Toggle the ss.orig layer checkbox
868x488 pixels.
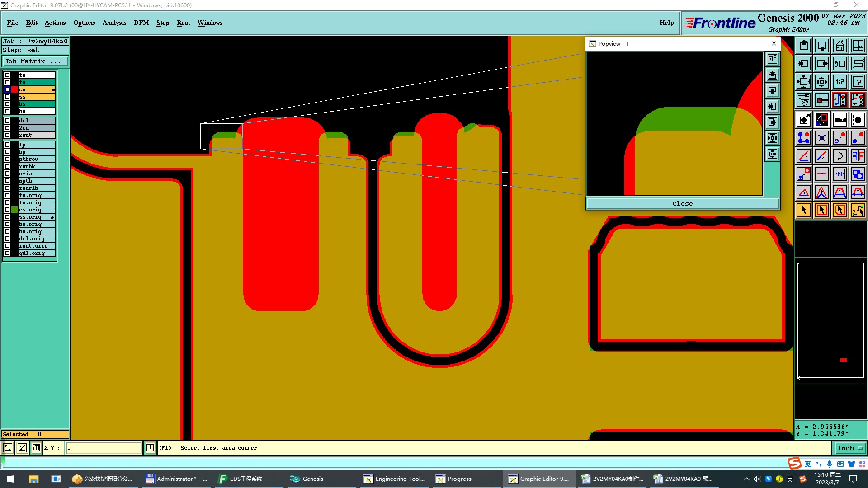[x=7, y=217]
